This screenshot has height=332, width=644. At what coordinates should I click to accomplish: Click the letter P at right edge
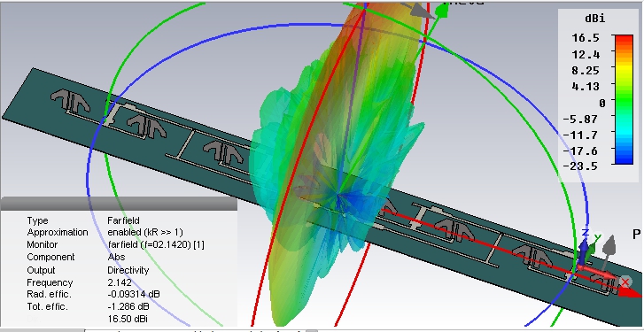(636, 234)
